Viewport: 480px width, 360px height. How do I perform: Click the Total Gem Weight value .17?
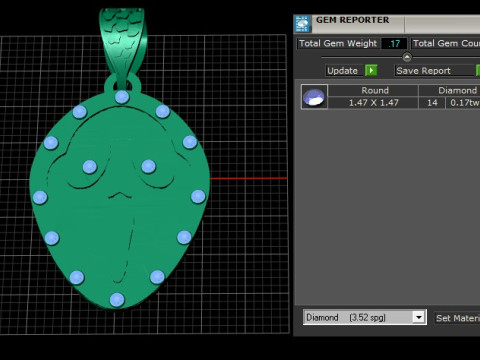pyautogui.click(x=394, y=44)
